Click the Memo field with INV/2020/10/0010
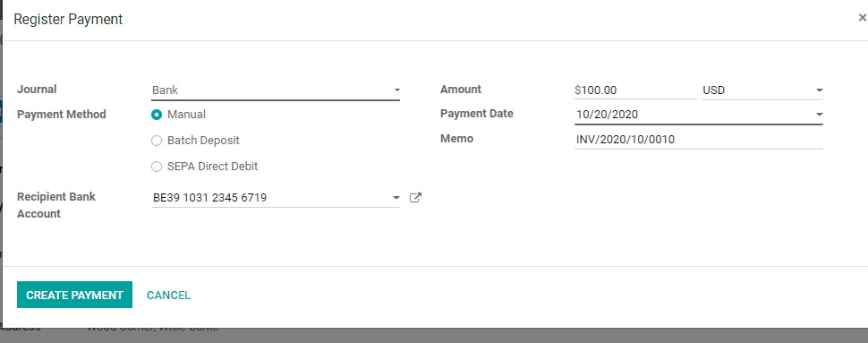Viewport: 868px width, 343px height. 699,140
